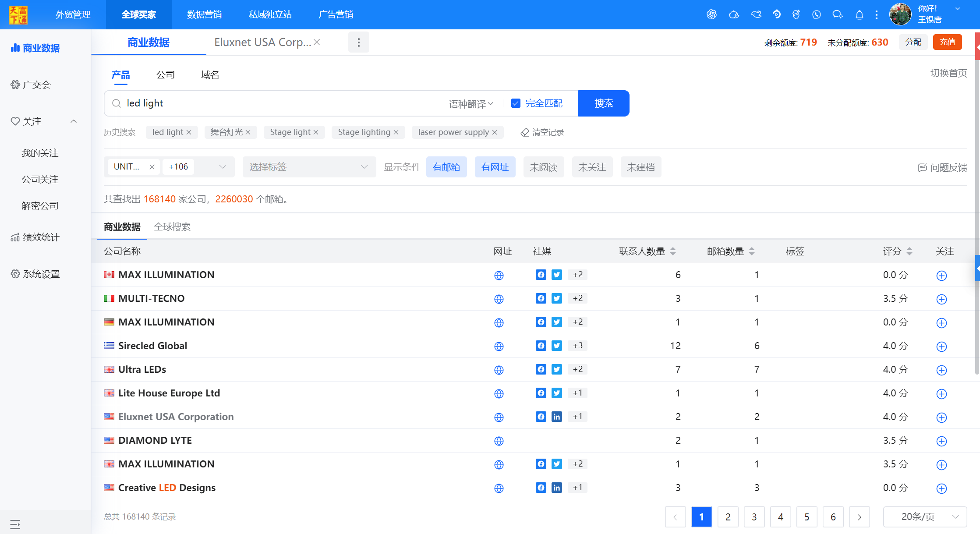This screenshot has height=534, width=980.
Task: Click the user avatar photo
Action: [900, 14]
